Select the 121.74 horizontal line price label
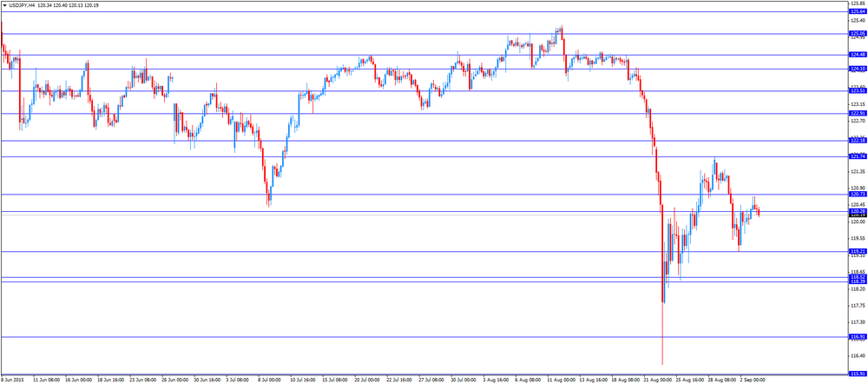This screenshot has height=384, width=868. pyautogui.click(x=858, y=156)
